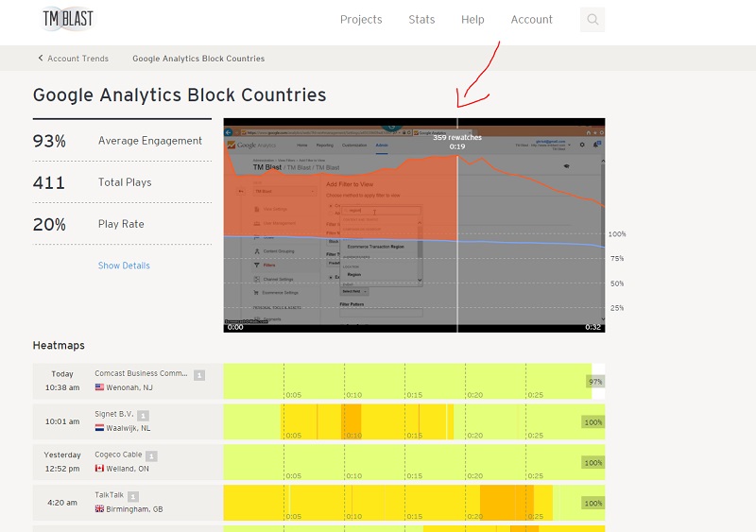This screenshot has height=532, width=756.
Task: Open the Projects menu
Action: 361,19
